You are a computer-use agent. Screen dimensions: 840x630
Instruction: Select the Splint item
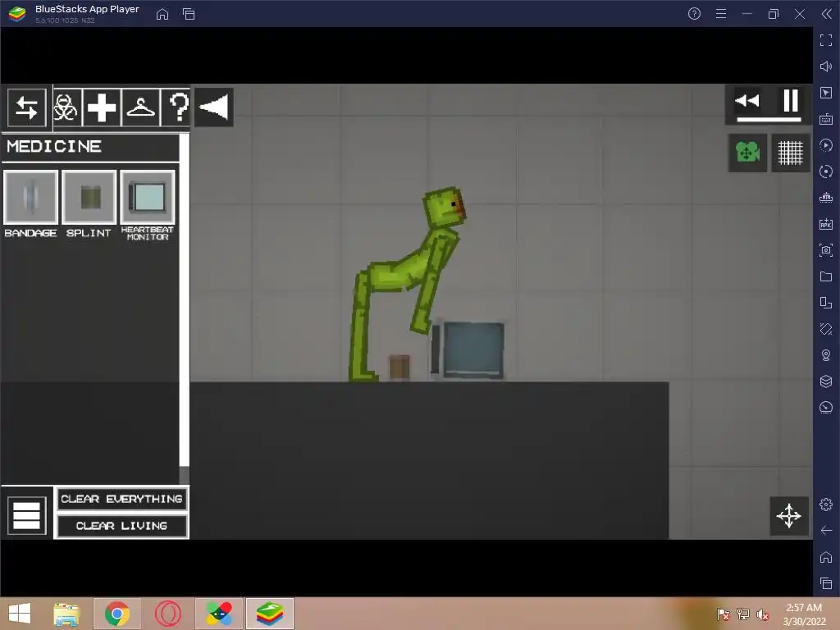89,197
